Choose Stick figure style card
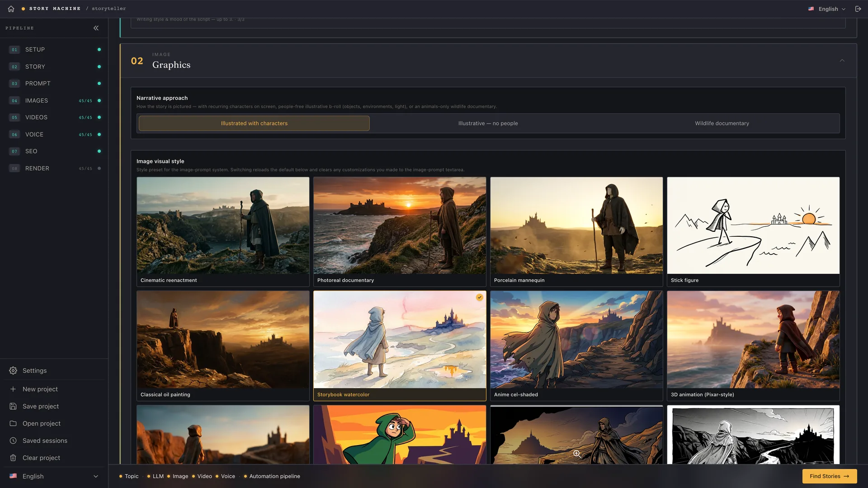The height and width of the screenshot is (488, 868). tap(753, 232)
